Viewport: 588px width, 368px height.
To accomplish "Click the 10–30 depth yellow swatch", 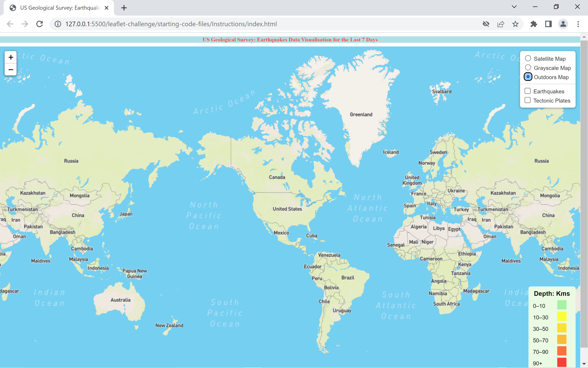I will point(562,317).
